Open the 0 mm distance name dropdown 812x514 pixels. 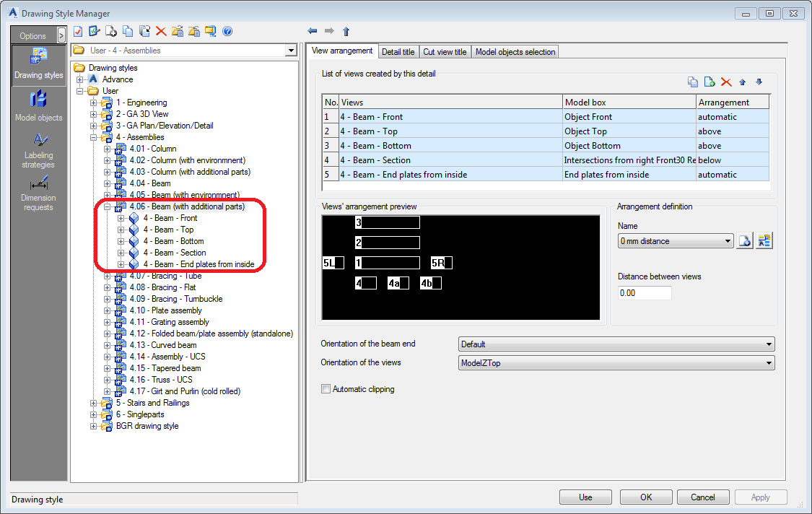728,240
